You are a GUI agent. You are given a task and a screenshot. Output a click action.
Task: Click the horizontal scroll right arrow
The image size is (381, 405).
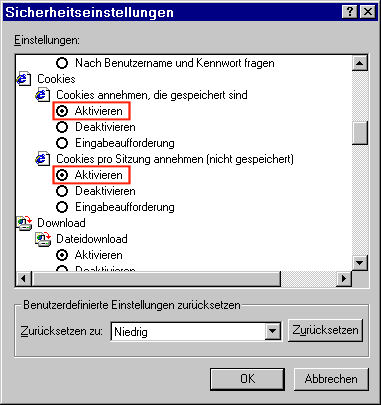[343, 278]
